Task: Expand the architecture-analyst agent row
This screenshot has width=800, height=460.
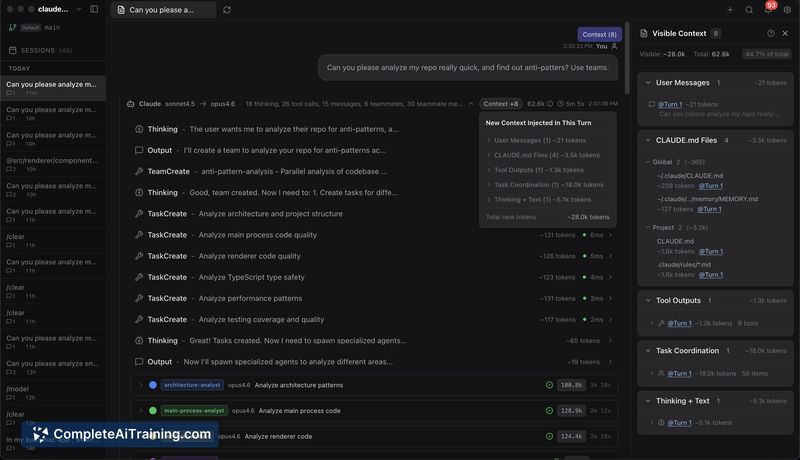Action: tap(141, 385)
